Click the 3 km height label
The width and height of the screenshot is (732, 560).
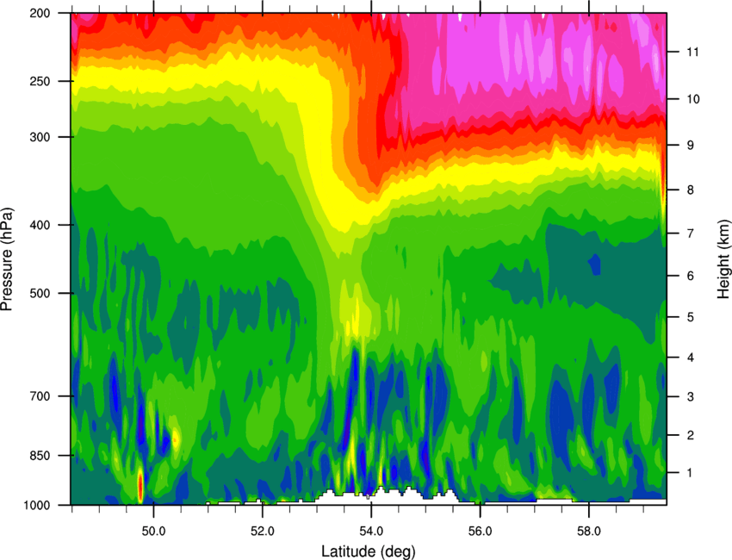pyautogui.click(x=691, y=397)
